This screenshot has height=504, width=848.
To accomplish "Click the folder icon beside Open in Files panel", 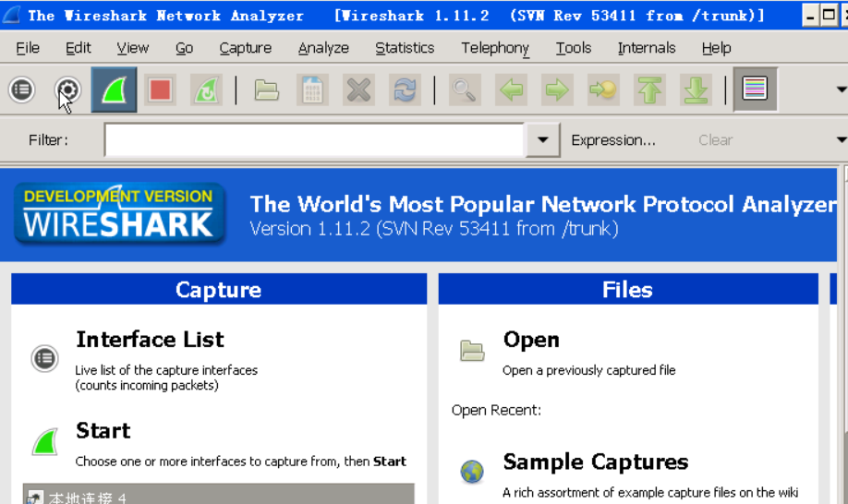I will tap(472, 351).
